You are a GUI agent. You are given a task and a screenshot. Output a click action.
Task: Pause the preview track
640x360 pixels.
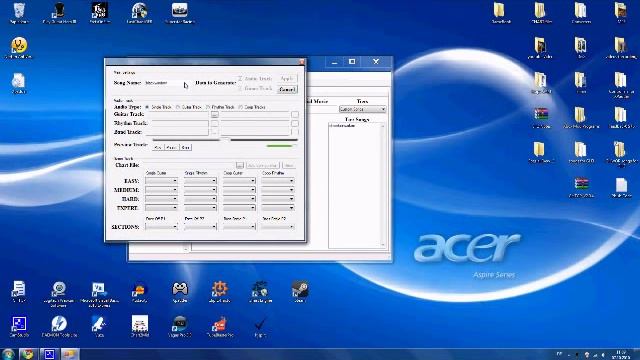tap(172, 147)
